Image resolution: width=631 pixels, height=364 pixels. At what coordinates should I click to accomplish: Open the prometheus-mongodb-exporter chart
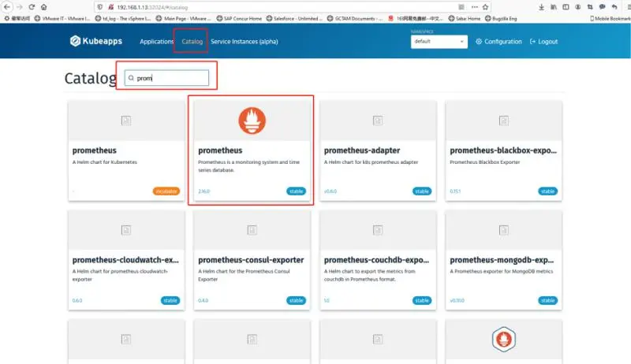pos(503,260)
